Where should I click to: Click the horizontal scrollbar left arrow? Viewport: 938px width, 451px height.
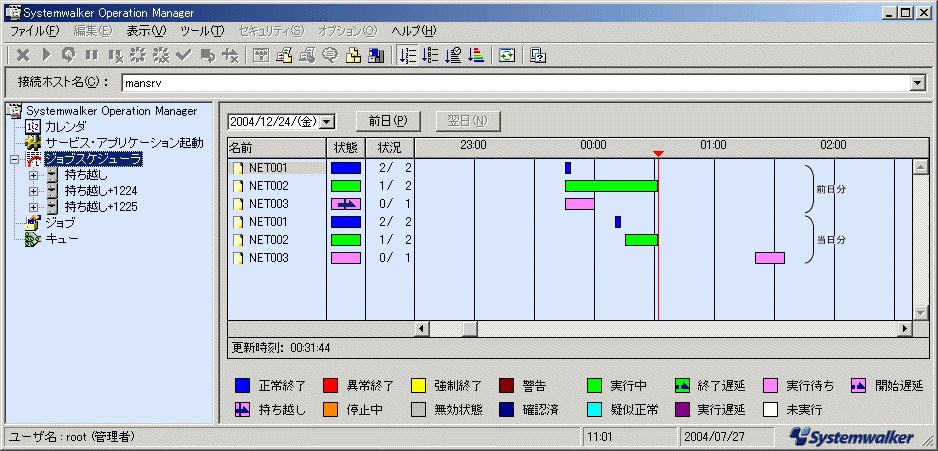[x=422, y=328]
